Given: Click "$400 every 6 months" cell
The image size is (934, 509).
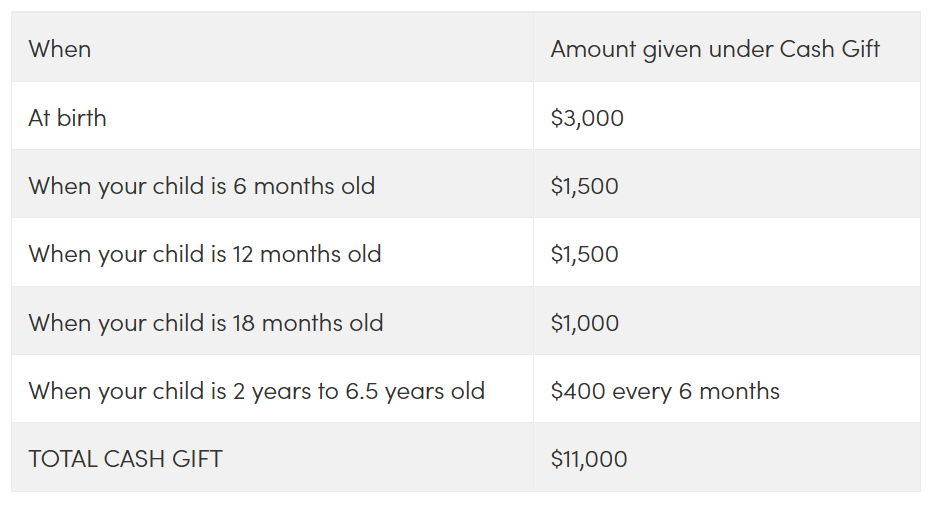Looking at the screenshot, I should point(665,391).
